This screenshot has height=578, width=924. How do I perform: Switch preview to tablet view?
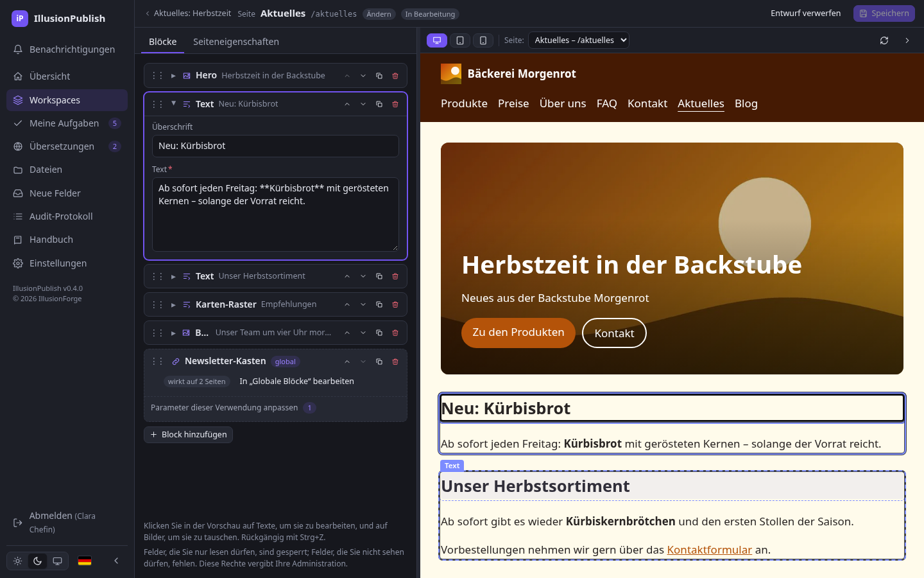460,40
